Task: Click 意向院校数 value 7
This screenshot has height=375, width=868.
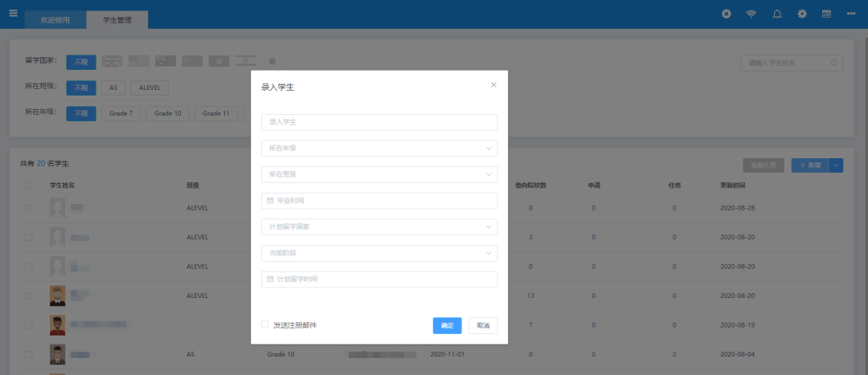Action: (530, 325)
